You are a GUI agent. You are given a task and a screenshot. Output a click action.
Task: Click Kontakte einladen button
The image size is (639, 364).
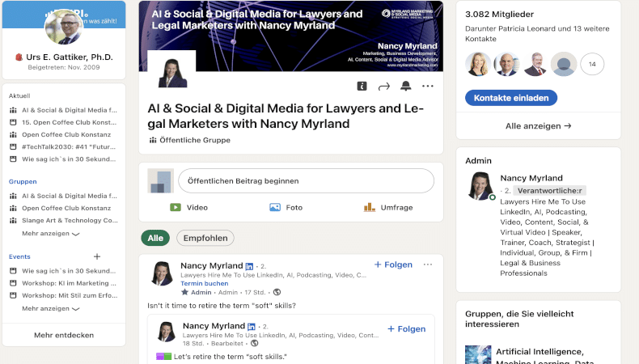click(511, 98)
